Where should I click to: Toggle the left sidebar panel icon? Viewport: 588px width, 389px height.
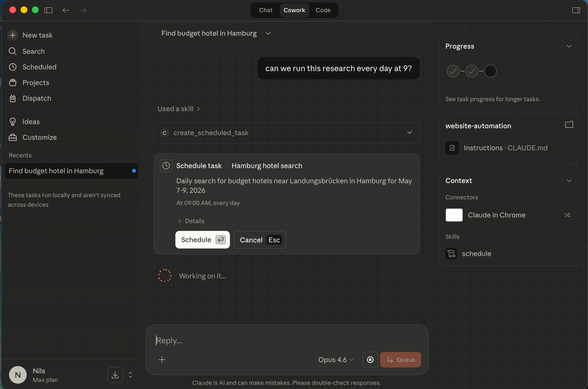(48, 10)
